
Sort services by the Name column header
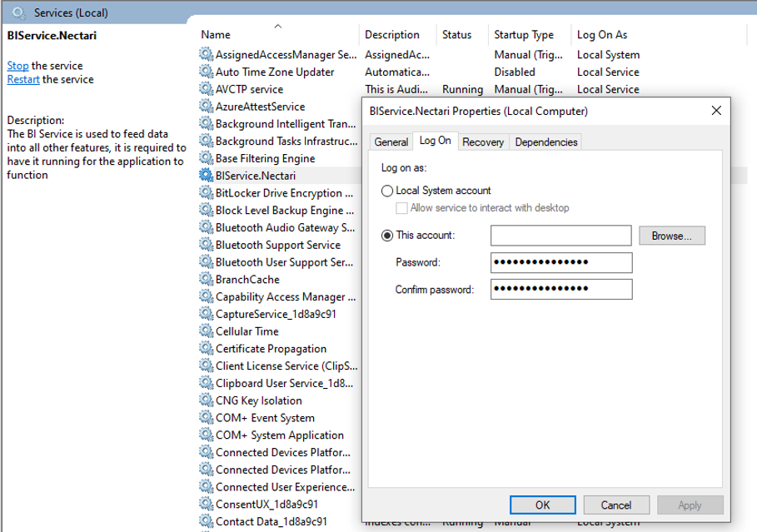[x=216, y=35]
